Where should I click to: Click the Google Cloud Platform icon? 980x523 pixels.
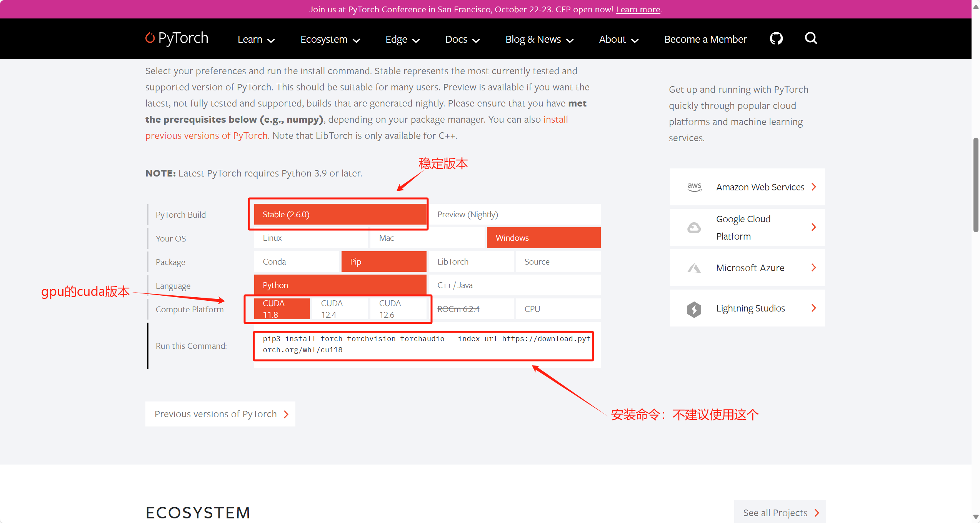(x=694, y=228)
